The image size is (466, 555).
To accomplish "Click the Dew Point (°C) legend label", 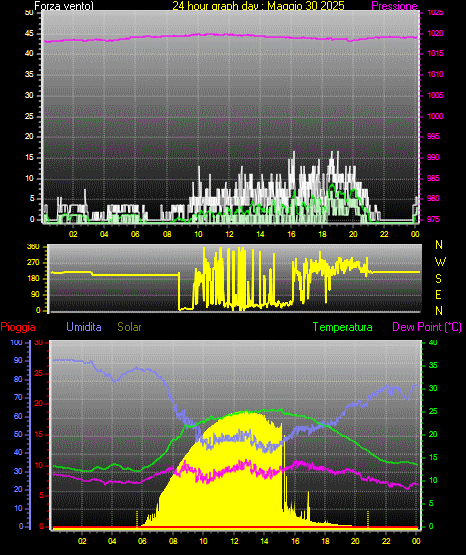I will [427, 327].
